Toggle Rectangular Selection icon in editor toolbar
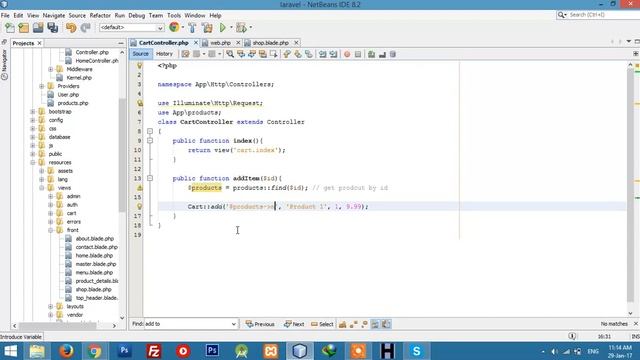The height and width of the screenshot is (360, 640). click(x=273, y=54)
